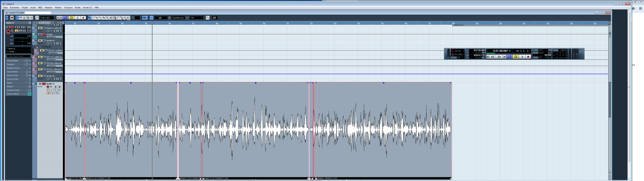Open the vocals output routing dropdown
The width and height of the screenshot is (644, 181).
pos(19,51)
